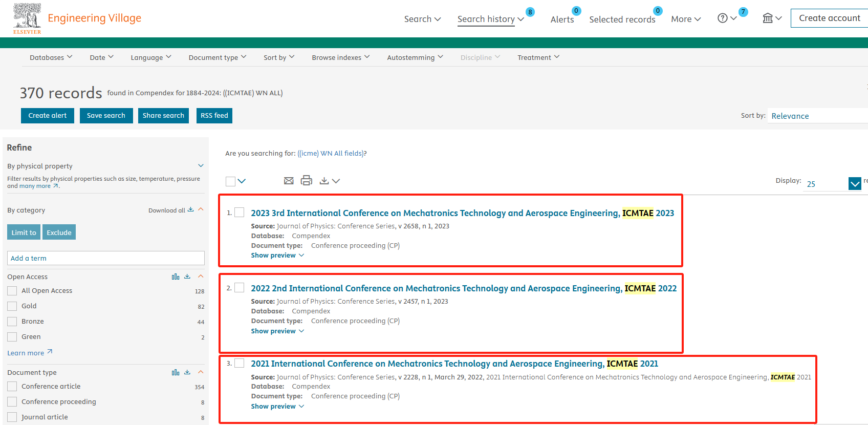Select record 3 ICMTAE 2021 checkbox
The image size is (868, 425).
click(x=239, y=363)
